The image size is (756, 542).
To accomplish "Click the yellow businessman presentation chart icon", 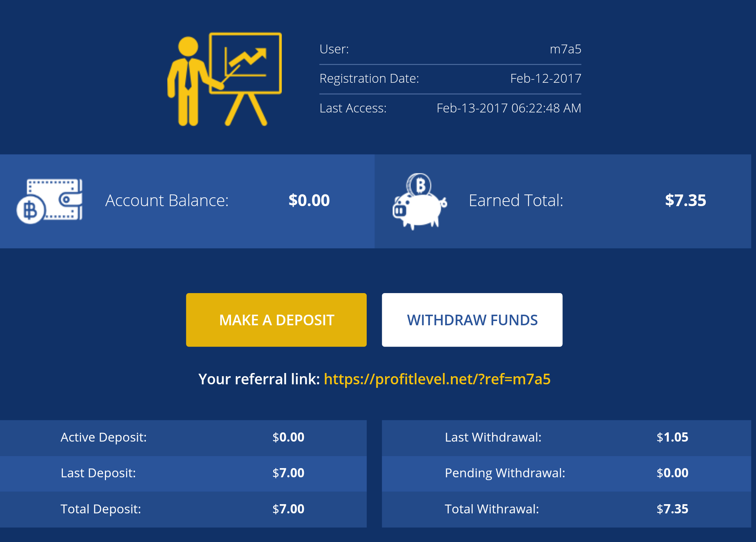I will point(224,79).
